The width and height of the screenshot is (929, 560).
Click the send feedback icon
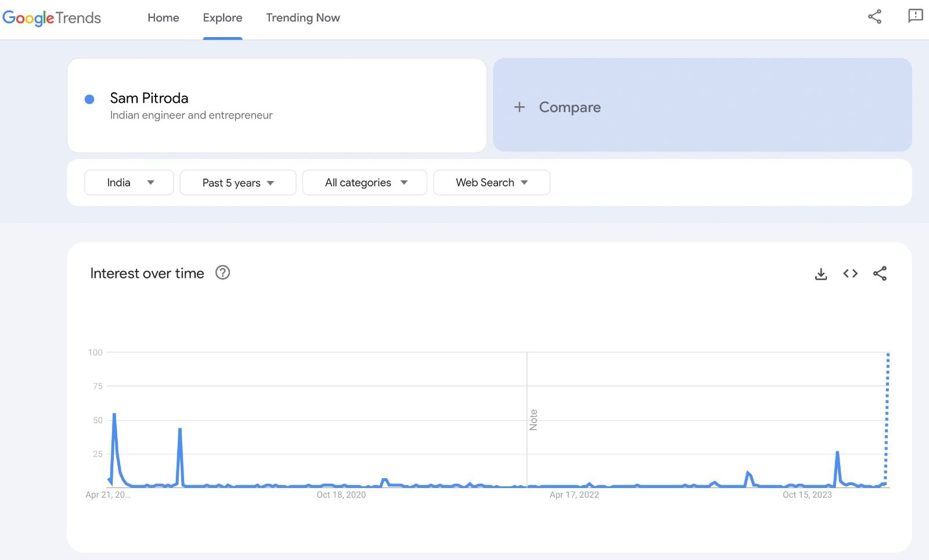915,16
